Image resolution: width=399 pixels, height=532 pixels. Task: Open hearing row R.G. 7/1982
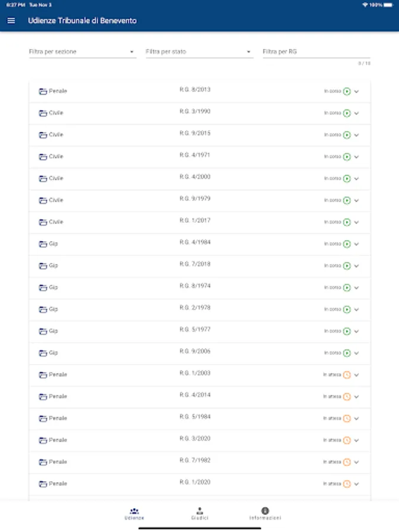195,460
